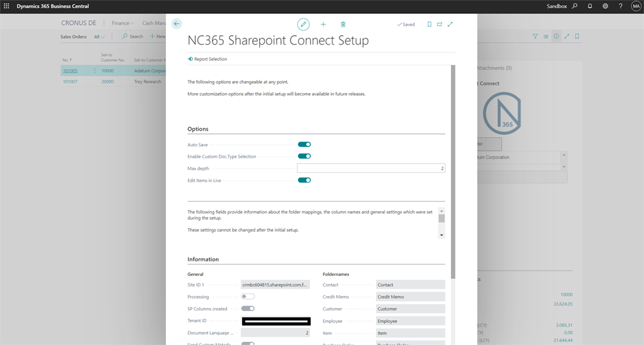Select customer number 20000 cell
This screenshot has width=644, height=345.
(x=108, y=82)
